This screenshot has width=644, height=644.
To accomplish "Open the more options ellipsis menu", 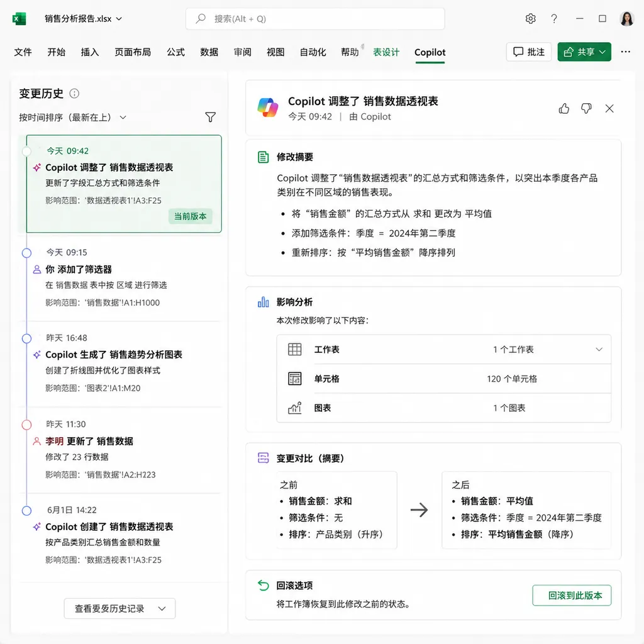I will (x=626, y=52).
